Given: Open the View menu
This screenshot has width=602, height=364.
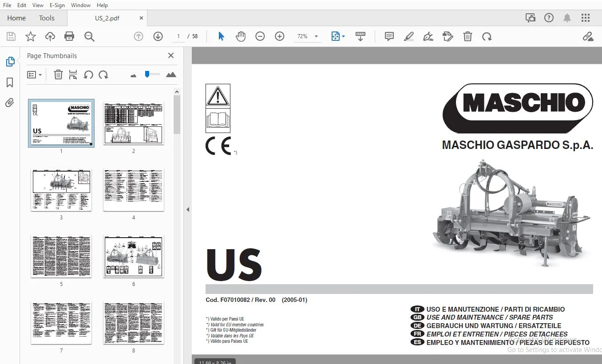Looking at the screenshot, I should point(38,5).
